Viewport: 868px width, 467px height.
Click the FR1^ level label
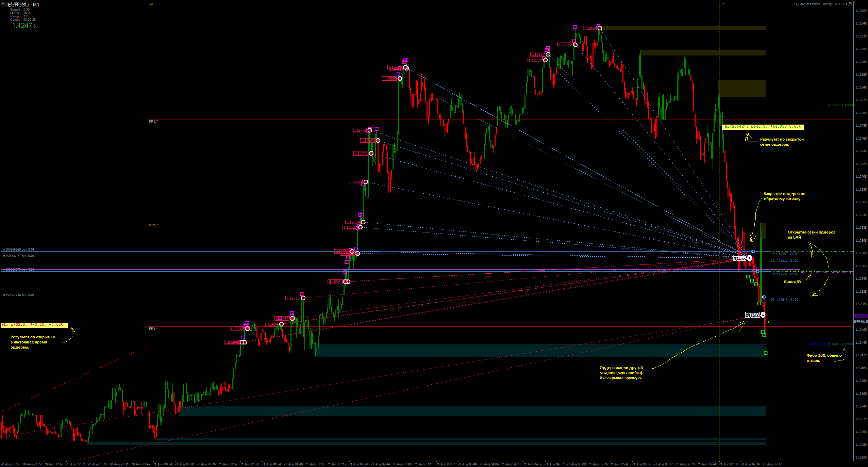[x=153, y=329]
